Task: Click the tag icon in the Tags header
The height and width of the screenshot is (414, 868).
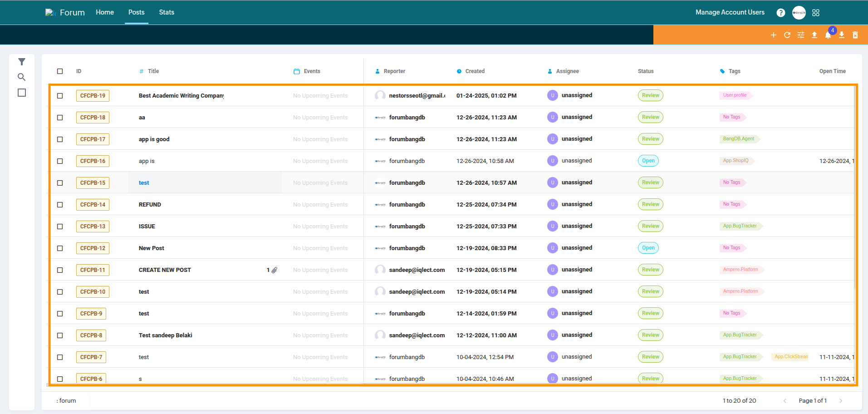Action: [x=722, y=71]
